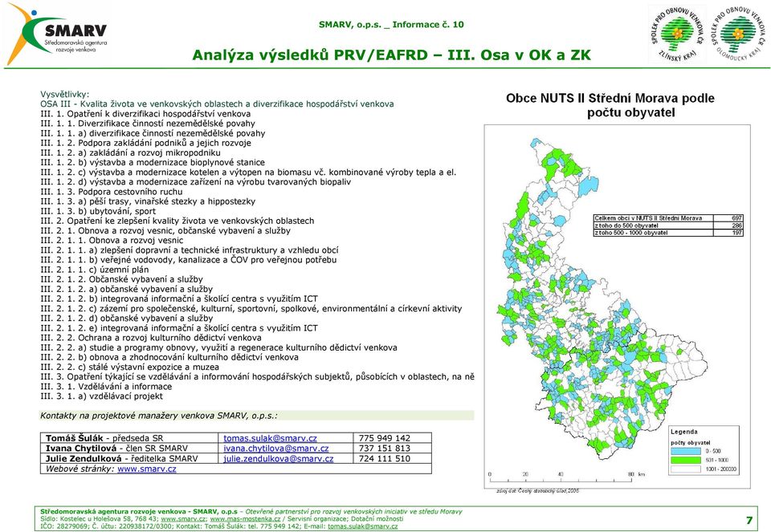Open the footer tomas.sulak@smarv.cz e-mail link
Image resolution: width=771 pixels, height=532 pixels.
tap(362, 526)
